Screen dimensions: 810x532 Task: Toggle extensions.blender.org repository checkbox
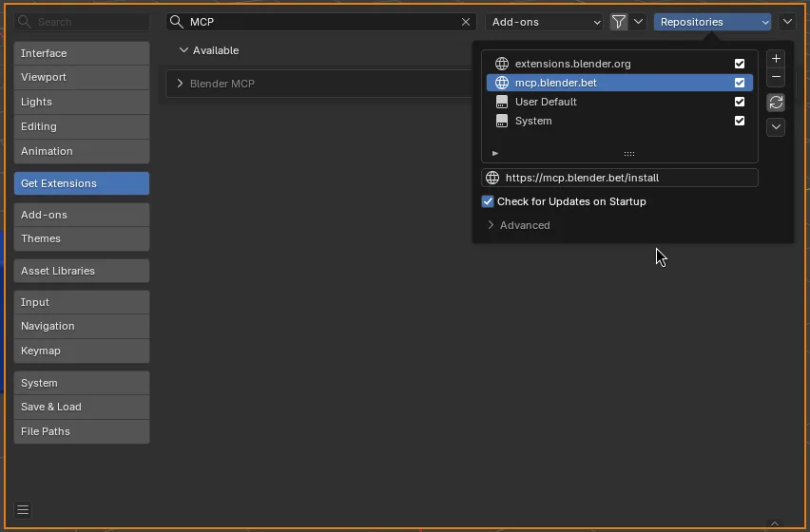740,64
